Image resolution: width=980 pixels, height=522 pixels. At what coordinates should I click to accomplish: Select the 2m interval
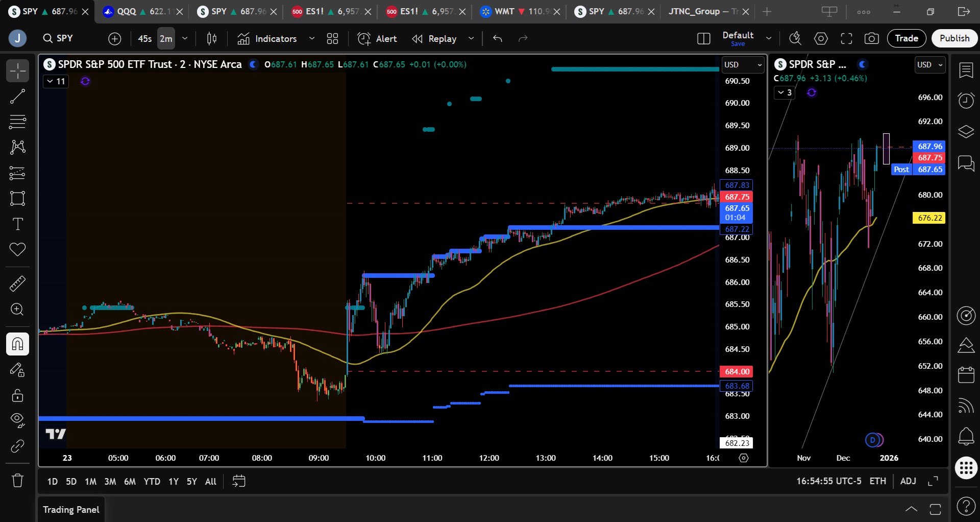(166, 39)
